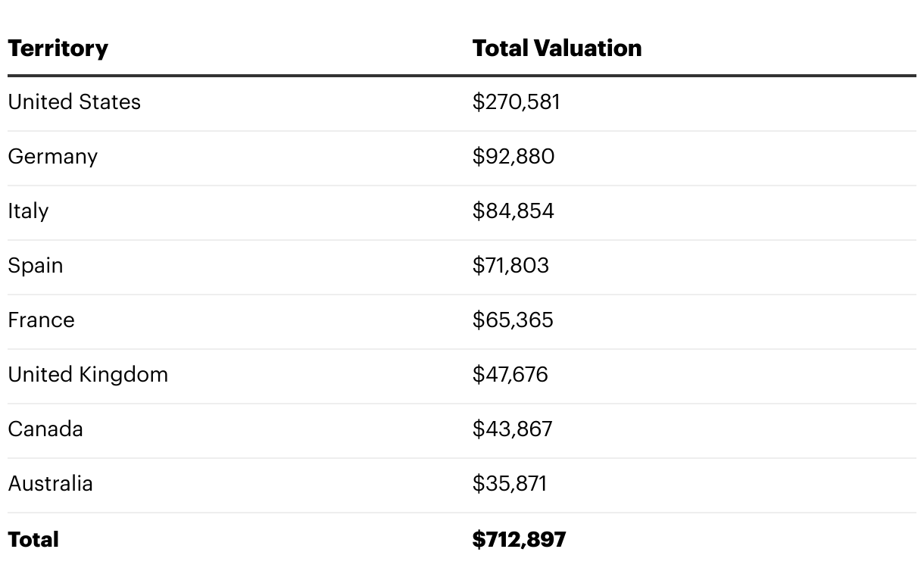Viewport: 924px width, 574px height.
Task: Select the France territory cell
Action: click(42, 320)
